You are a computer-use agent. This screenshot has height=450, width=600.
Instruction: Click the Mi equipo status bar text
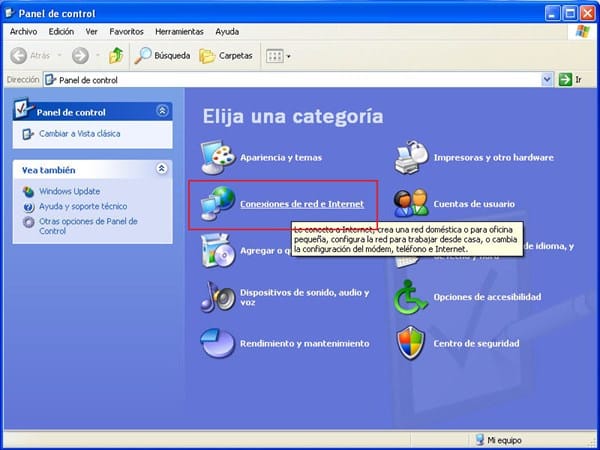pyautogui.click(x=504, y=440)
